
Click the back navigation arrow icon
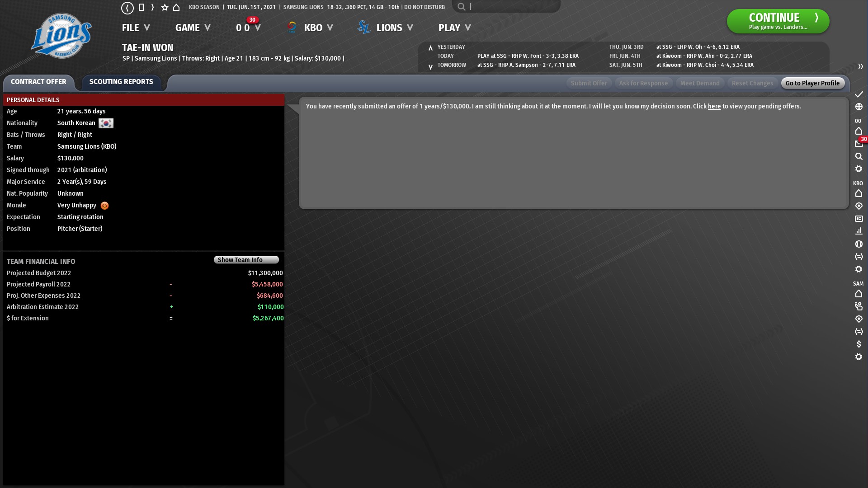point(127,8)
